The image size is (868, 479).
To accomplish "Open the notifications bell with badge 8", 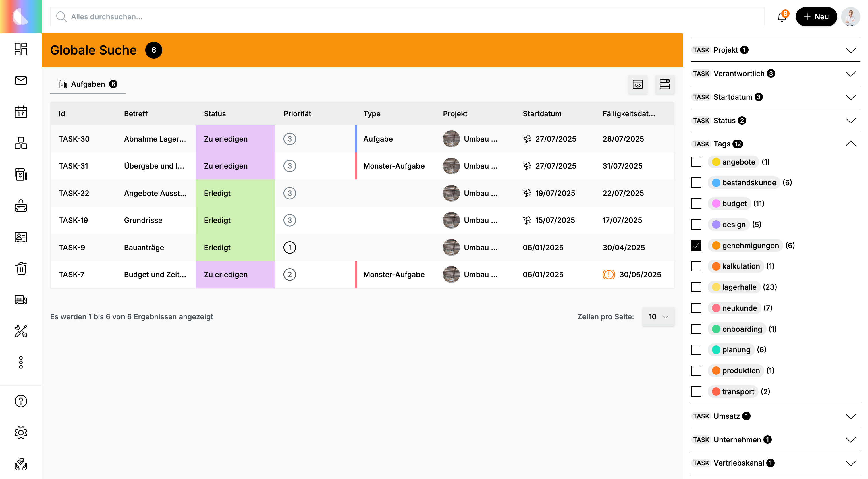I will [x=782, y=16].
